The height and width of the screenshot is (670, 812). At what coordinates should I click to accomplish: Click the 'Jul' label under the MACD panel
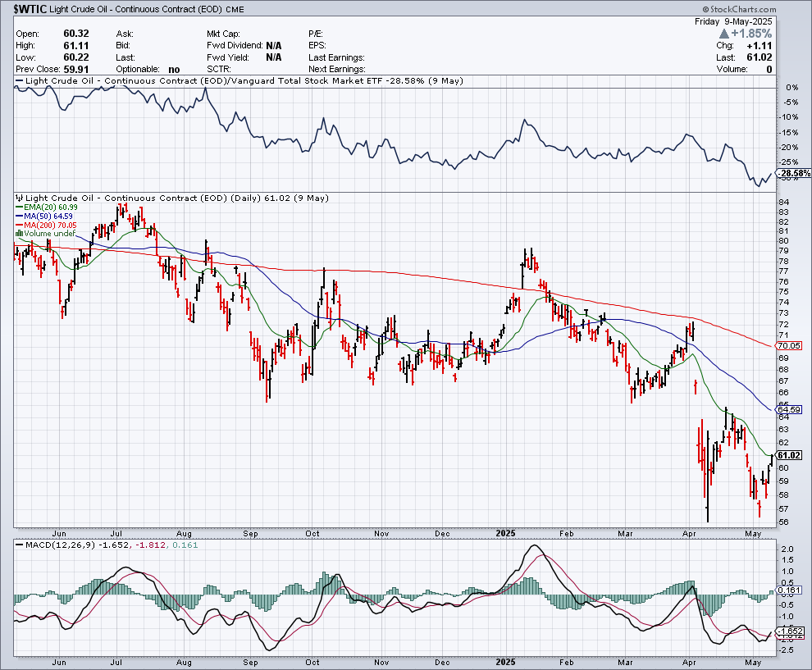pyautogui.click(x=116, y=663)
